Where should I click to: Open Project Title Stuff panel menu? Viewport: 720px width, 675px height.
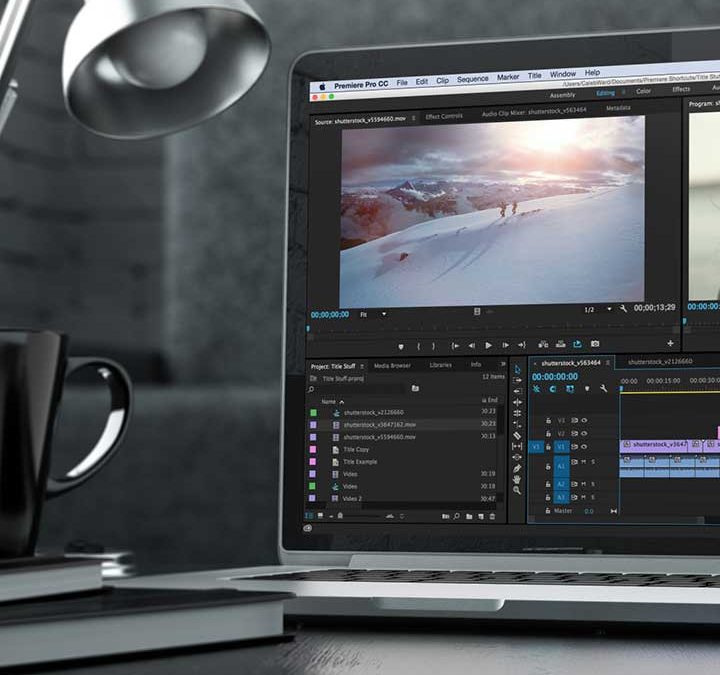click(x=362, y=366)
